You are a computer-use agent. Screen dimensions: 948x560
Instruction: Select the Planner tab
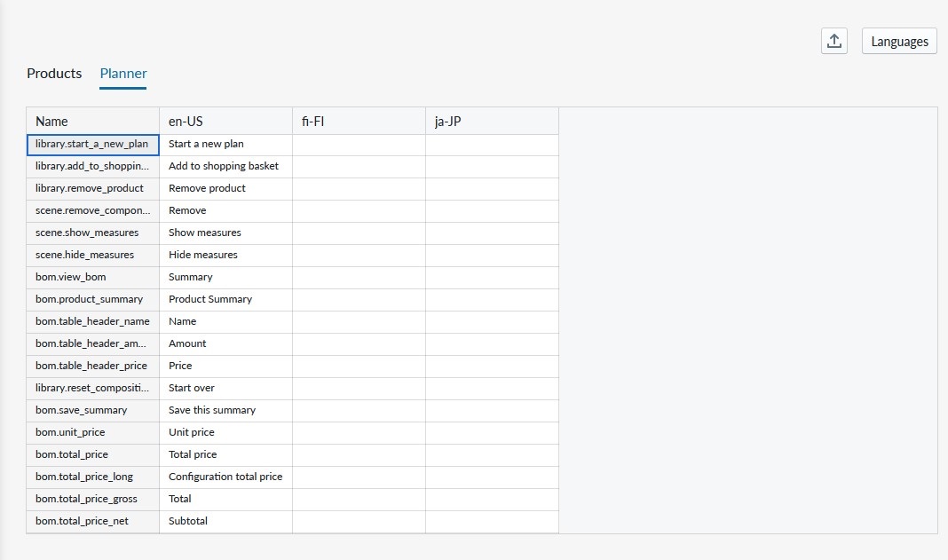pyautogui.click(x=123, y=73)
